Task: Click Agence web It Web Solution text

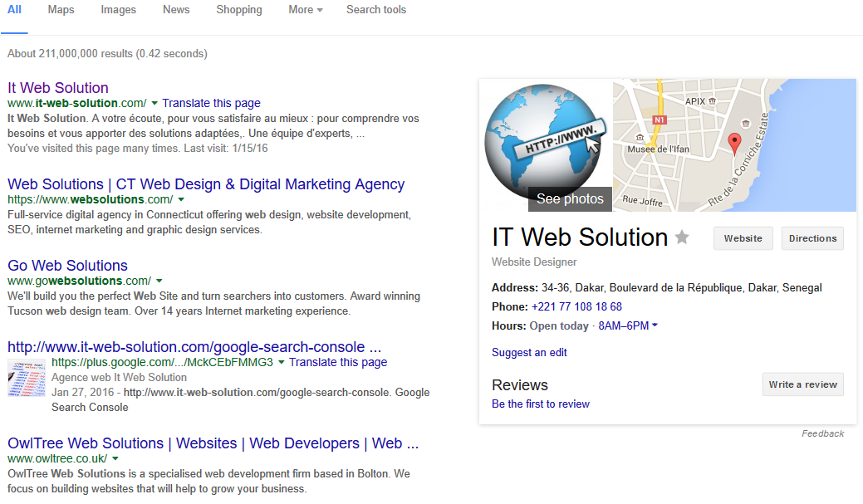Action: point(119,378)
